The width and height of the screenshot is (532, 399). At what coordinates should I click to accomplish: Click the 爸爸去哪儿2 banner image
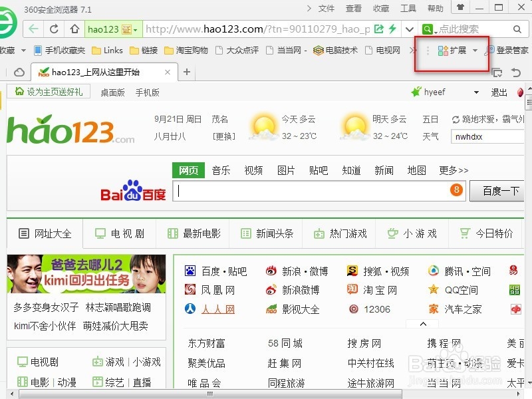86,274
